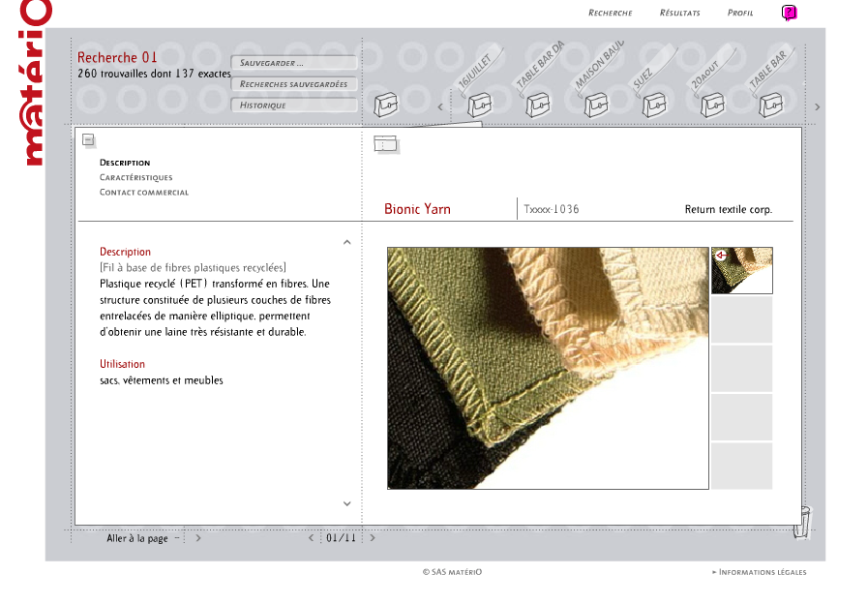Open the Résultats menu

[679, 13]
